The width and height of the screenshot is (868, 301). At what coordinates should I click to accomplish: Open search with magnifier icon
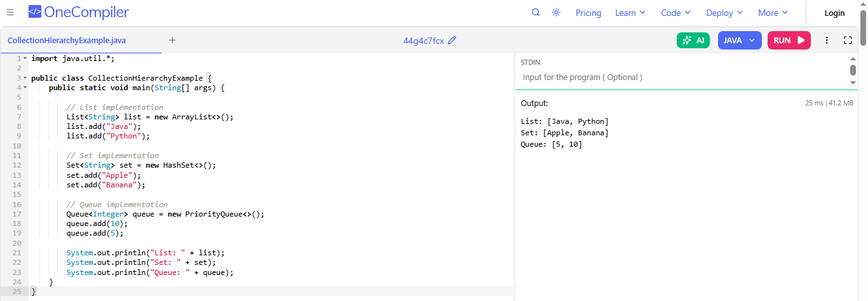[x=536, y=13]
